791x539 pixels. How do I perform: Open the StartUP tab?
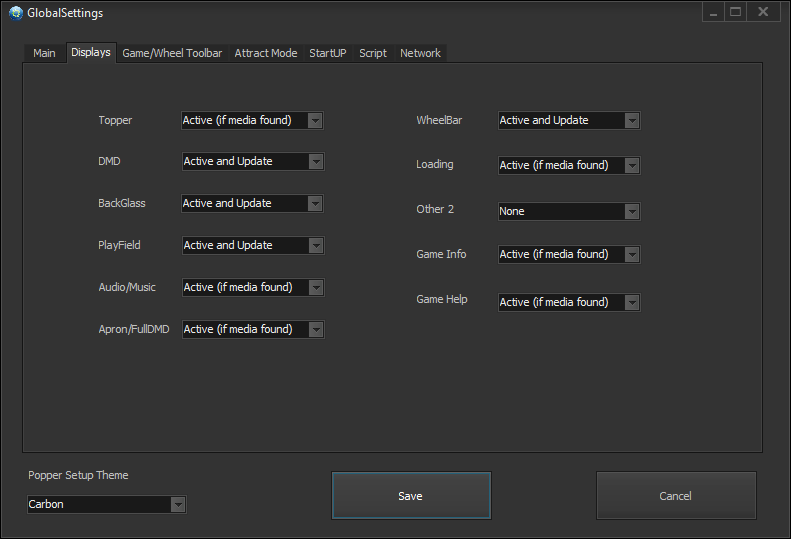pos(328,53)
